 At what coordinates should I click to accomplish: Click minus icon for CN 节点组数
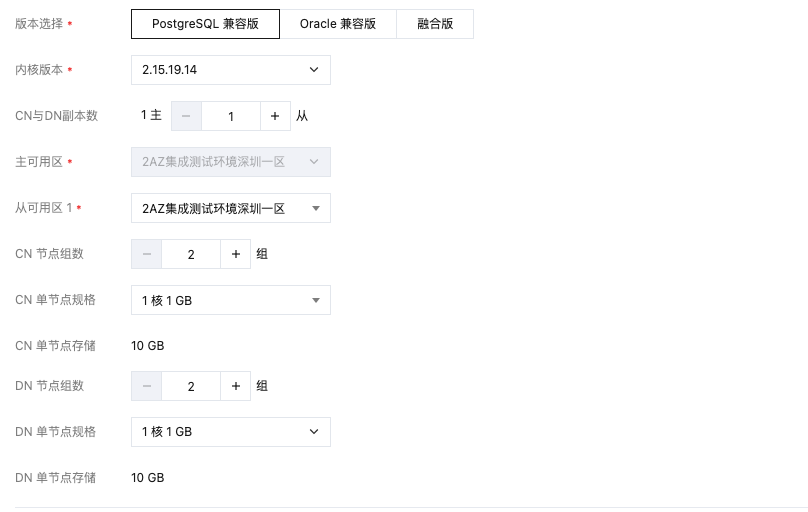click(146, 254)
